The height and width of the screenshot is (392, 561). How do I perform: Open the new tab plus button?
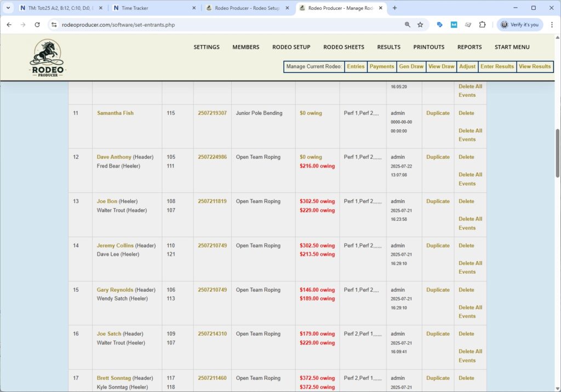(x=394, y=8)
